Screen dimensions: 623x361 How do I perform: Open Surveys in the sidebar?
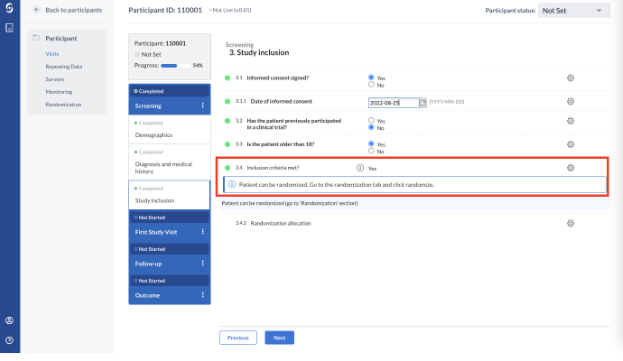55,79
